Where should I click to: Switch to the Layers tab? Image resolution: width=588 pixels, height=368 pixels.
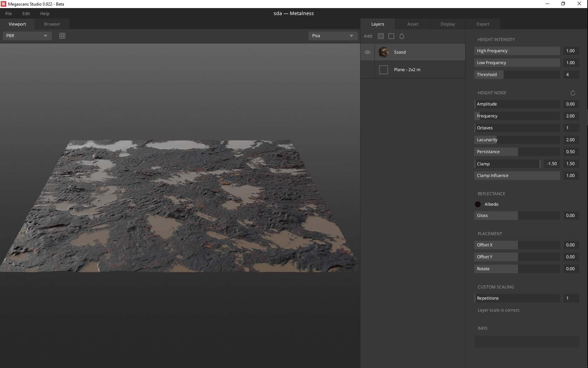coord(378,24)
